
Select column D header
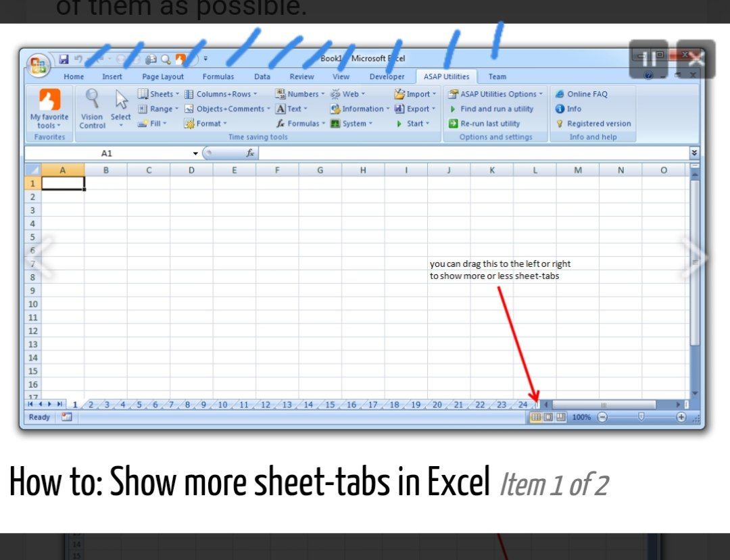[191, 170]
